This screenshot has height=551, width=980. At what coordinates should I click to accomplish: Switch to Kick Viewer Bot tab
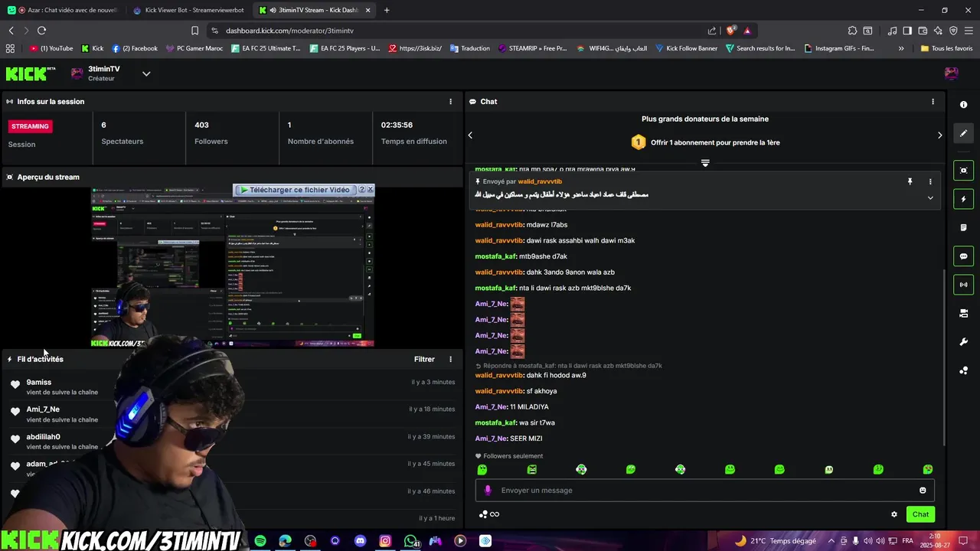(x=189, y=10)
